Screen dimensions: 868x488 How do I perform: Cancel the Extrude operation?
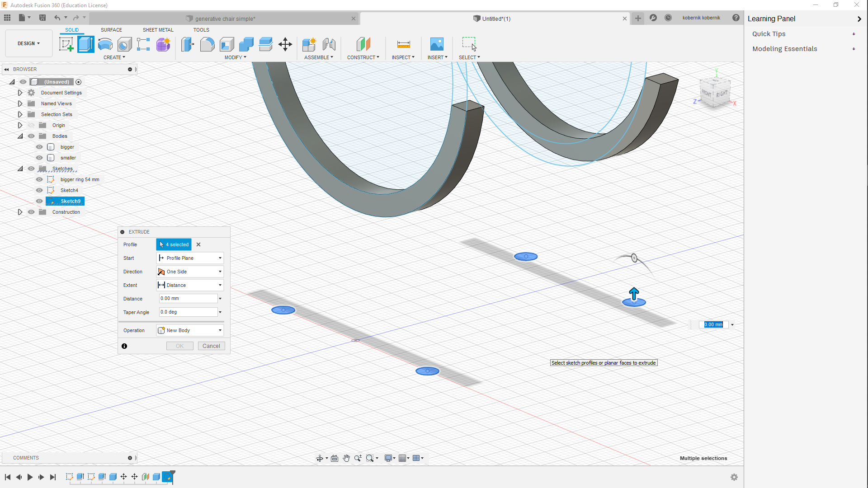tap(211, 346)
